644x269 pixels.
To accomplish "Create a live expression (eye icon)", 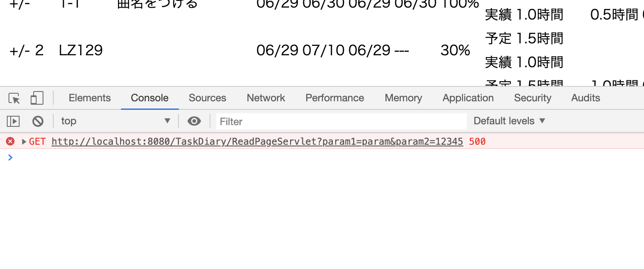I will click(194, 121).
